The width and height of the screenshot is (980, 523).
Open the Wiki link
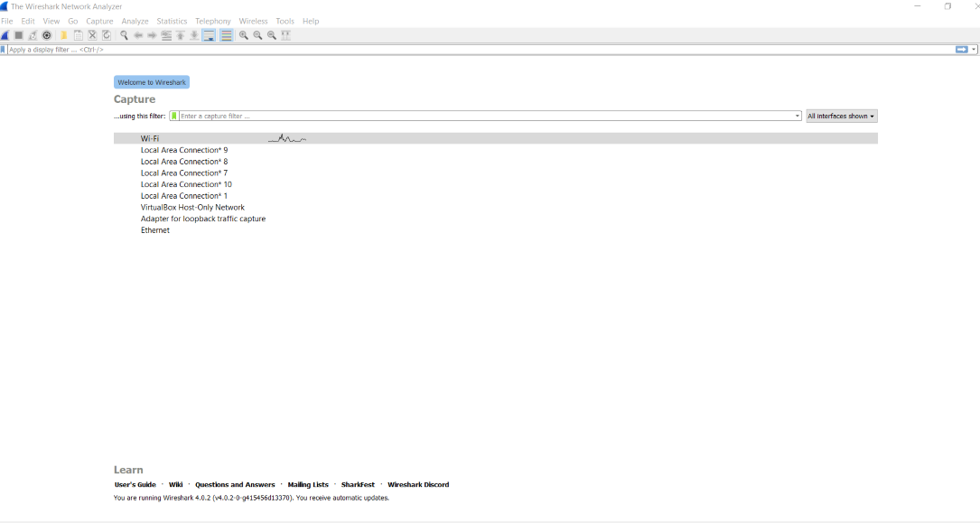pos(175,485)
